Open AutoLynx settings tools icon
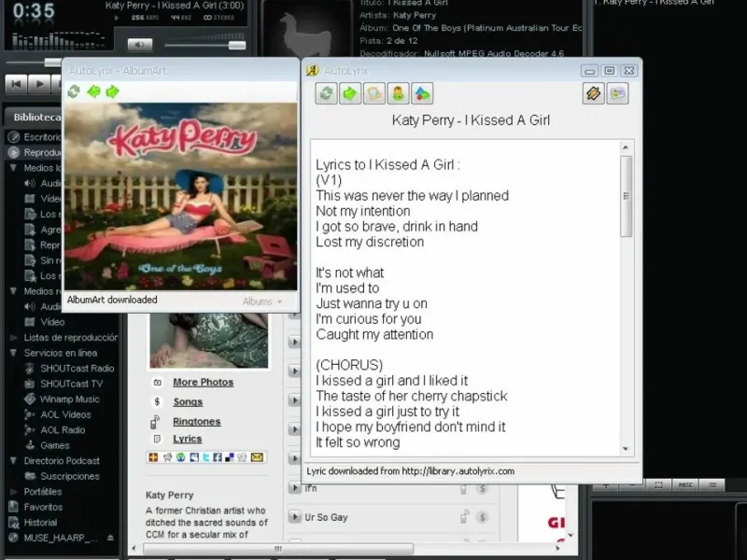This screenshot has height=560, width=747. tap(594, 93)
